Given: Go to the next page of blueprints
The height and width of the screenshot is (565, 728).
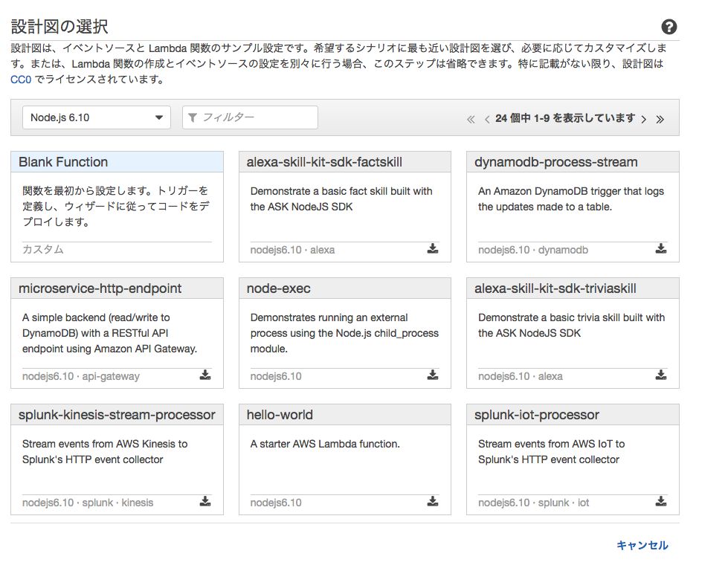Looking at the screenshot, I should pos(644,117).
